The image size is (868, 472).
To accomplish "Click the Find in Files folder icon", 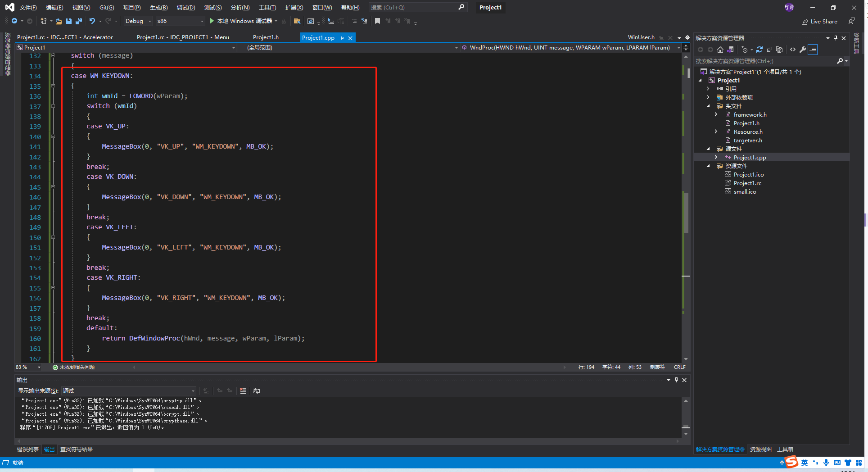I will coord(297,21).
